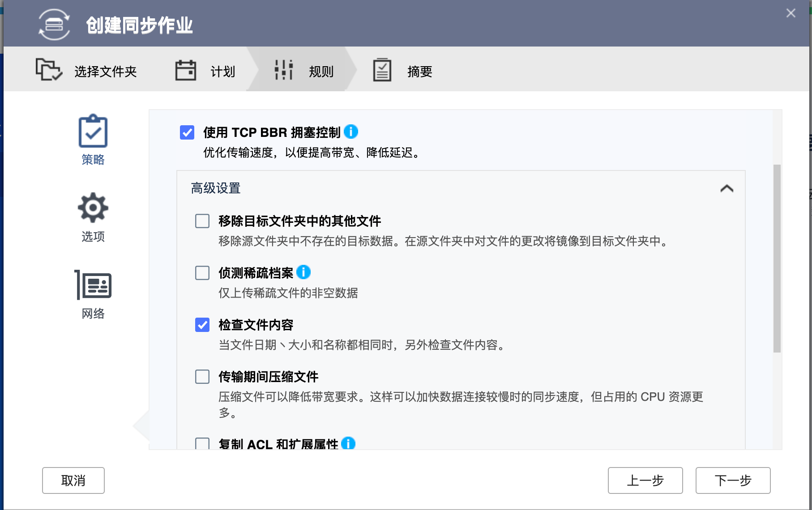
Task: Open the info tooltip beside TCP BBR 拥塞控制
Action: pyautogui.click(x=350, y=132)
